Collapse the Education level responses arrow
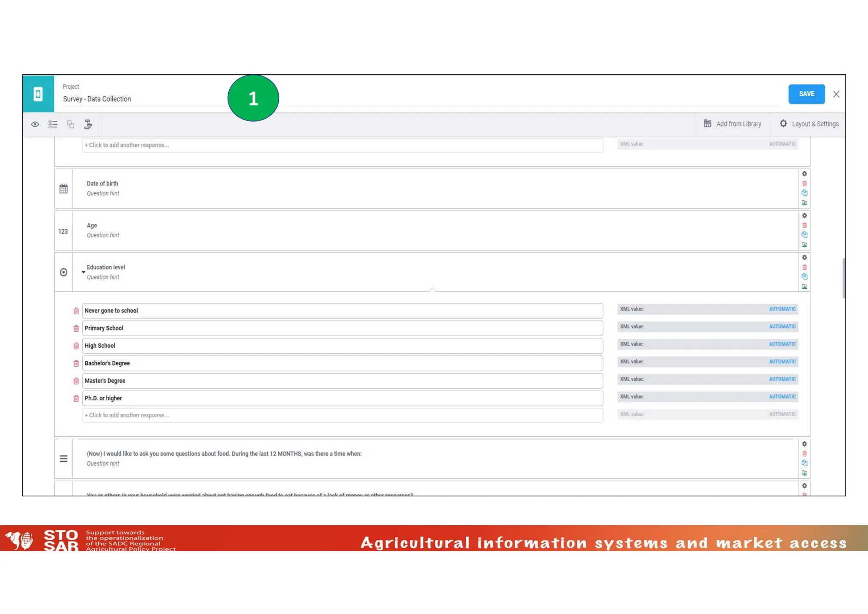 tap(83, 272)
